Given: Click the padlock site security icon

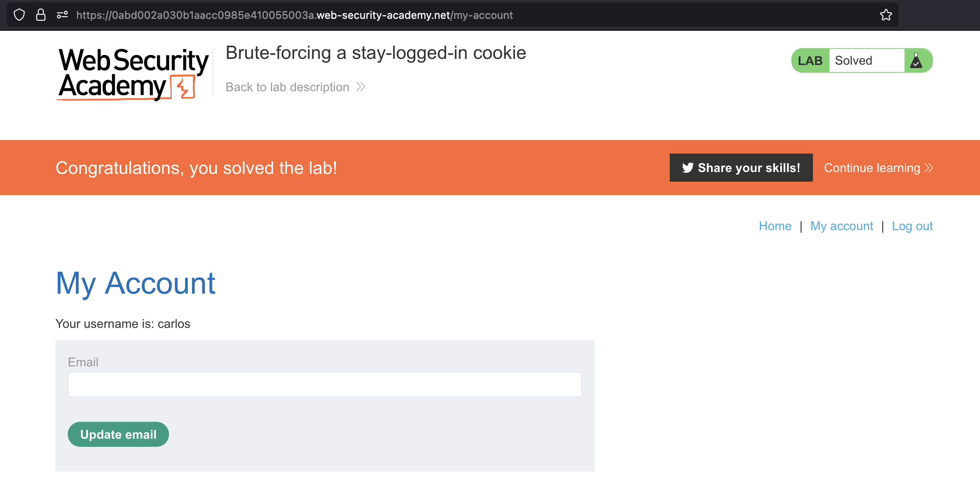Looking at the screenshot, I should click(x=41, y=15).
